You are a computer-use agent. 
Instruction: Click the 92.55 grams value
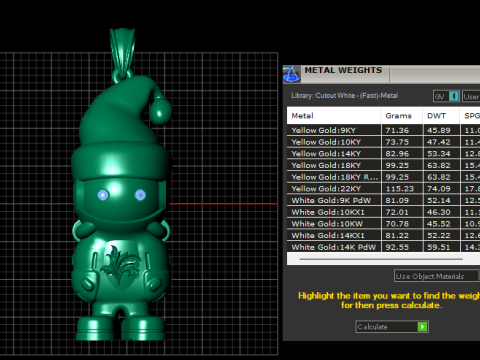pos(397,247)
